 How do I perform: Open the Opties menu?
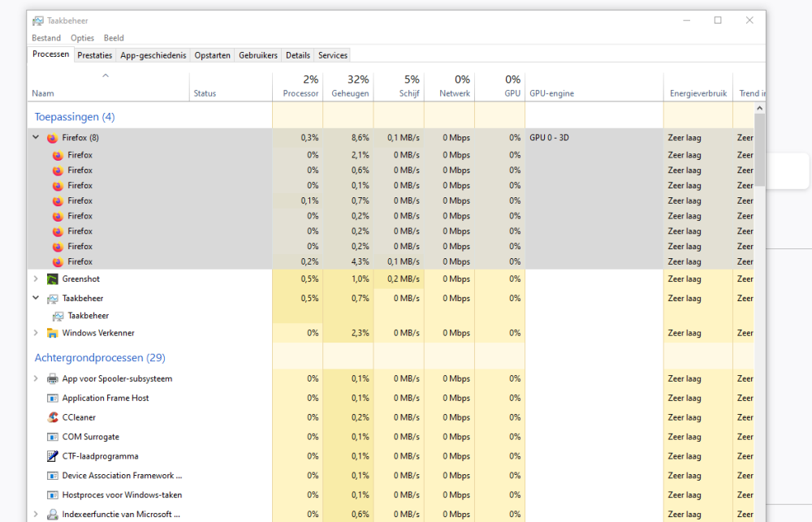point(82,37)
